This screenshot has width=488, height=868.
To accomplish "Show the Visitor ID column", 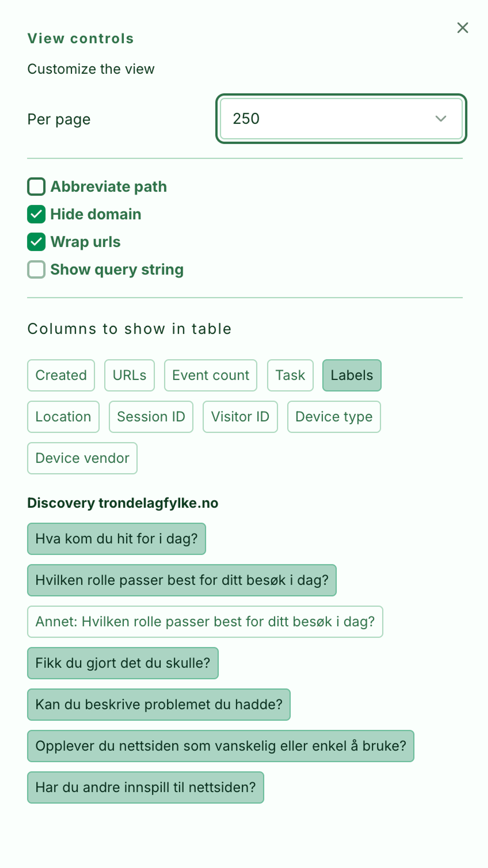I will click(x=240, y=417).
